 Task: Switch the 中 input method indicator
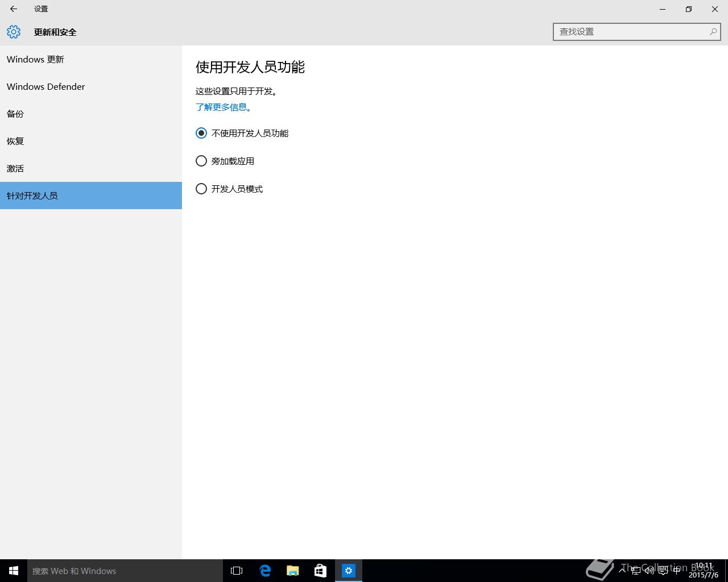click(x=677, y=571)
